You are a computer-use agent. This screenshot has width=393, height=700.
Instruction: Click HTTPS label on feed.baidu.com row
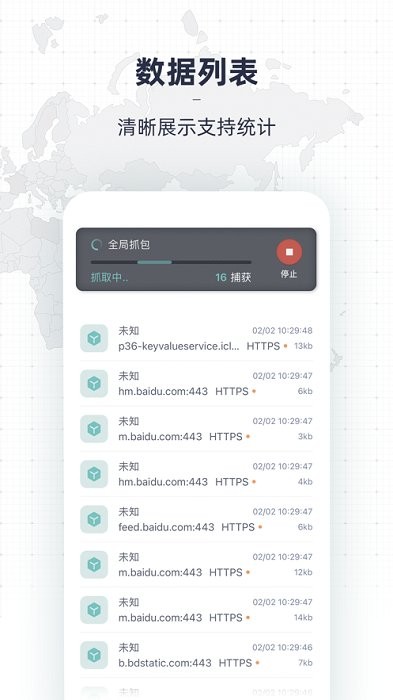tap(238, 527)
